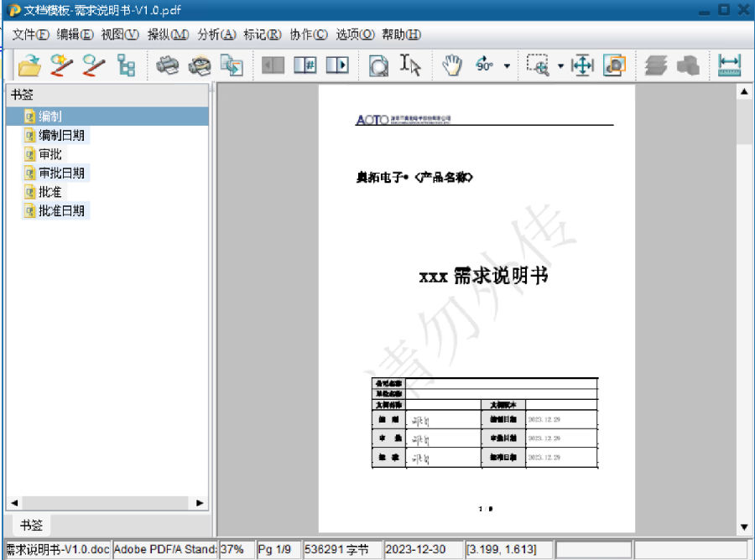
Task: Open the 视图 menu
Action: 119,34
